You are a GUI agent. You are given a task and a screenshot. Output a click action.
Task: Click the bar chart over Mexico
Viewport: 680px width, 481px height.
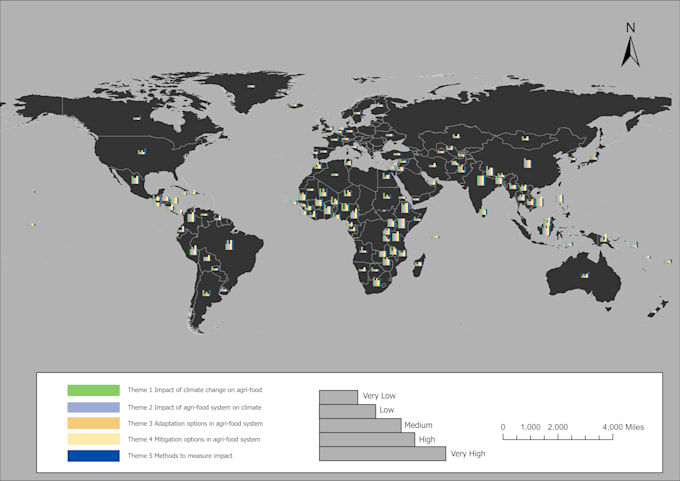point(135,179)
